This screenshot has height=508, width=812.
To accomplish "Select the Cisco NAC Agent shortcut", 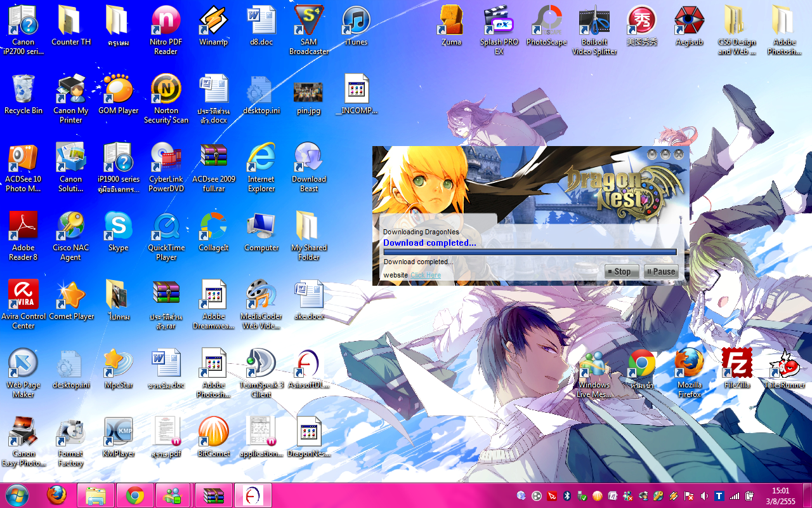I will click(x=71, y=236).
